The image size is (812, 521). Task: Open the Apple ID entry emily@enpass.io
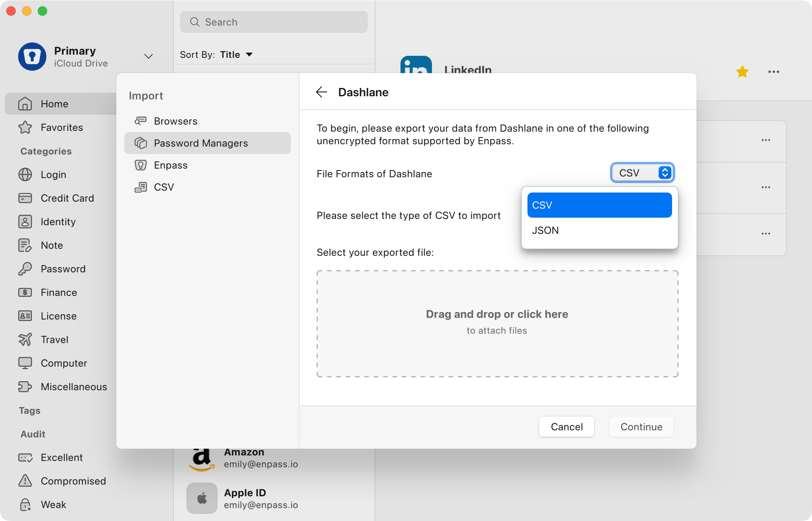[274, 498]
